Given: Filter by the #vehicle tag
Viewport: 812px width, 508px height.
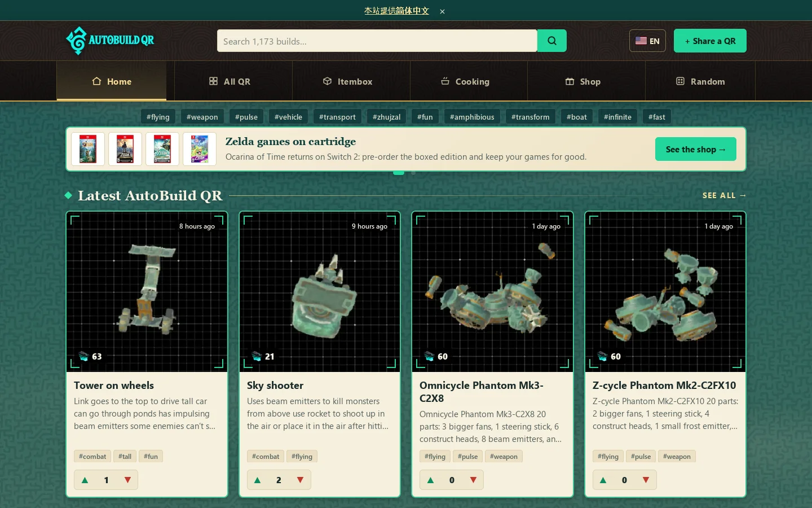Looking at the screenshot, I should pyautogui.click(x=288, y=117).
